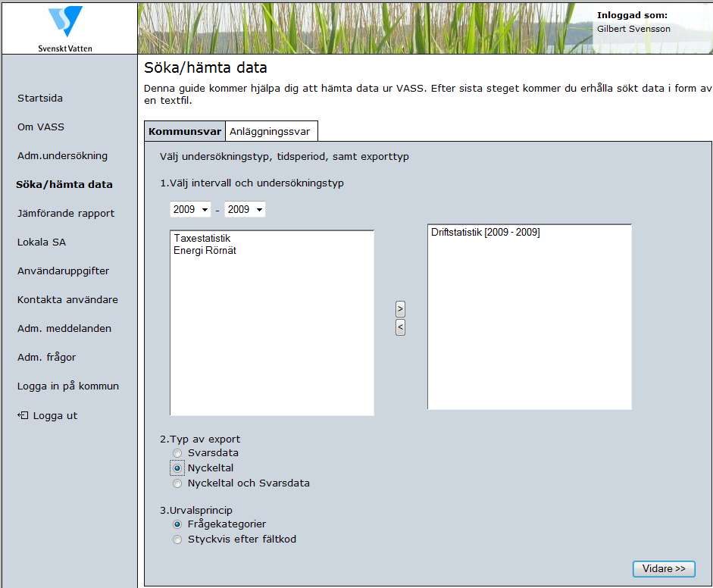Open Adm.undersökning in sidebar
This screenshot has height=588, width=713.
[62, 155]
